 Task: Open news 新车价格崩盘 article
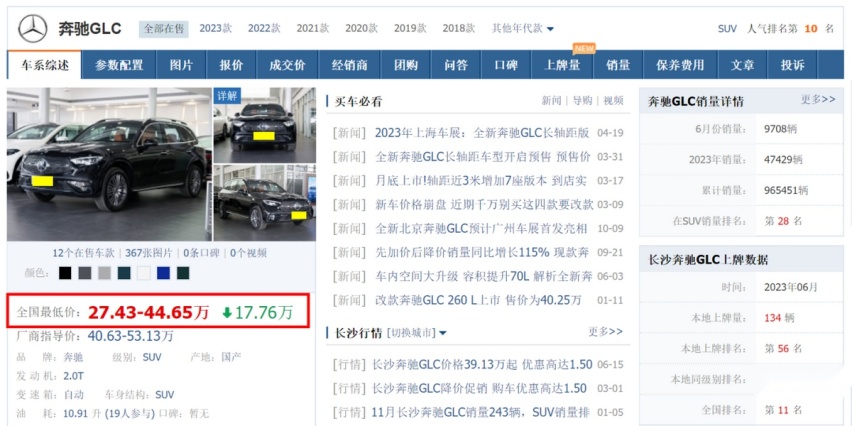click(484, 205)
